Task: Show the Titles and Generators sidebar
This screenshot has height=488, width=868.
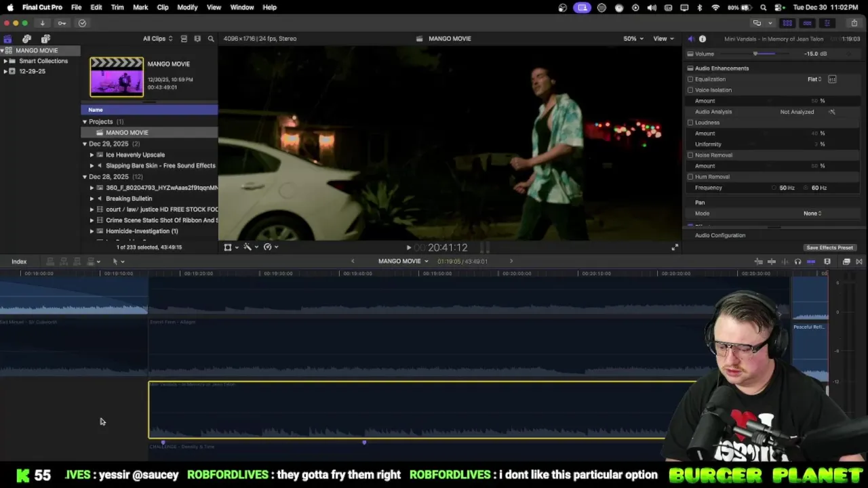Action: (x=45, y=39)
